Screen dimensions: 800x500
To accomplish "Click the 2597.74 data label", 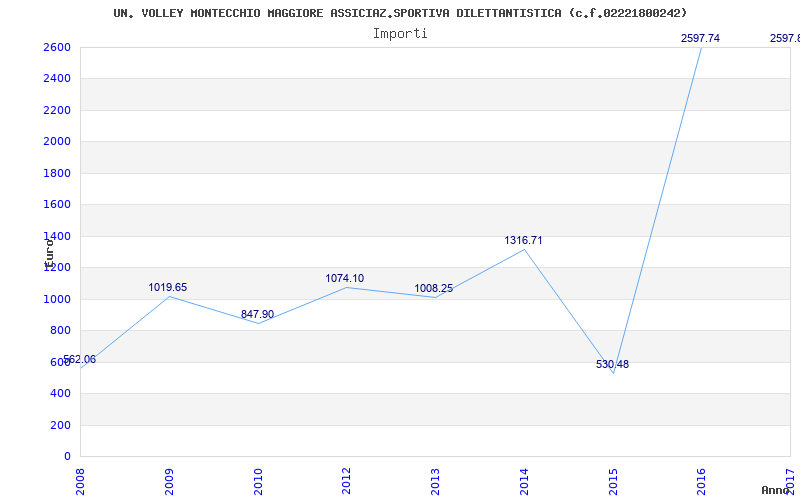I will 700,38.
